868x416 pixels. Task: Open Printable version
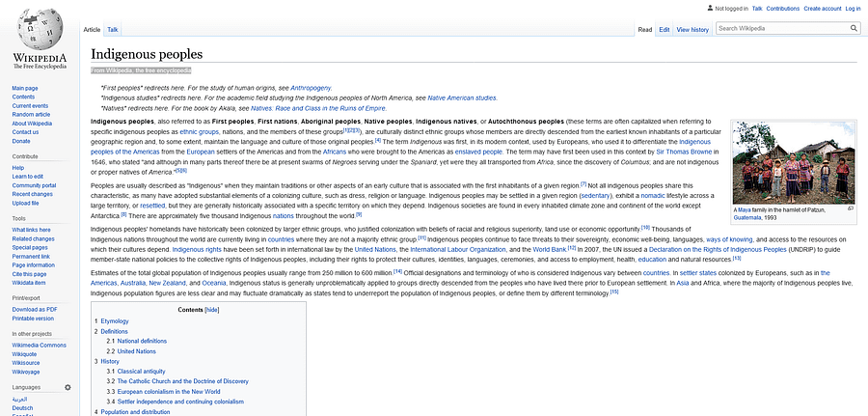[x=33, y=319]
